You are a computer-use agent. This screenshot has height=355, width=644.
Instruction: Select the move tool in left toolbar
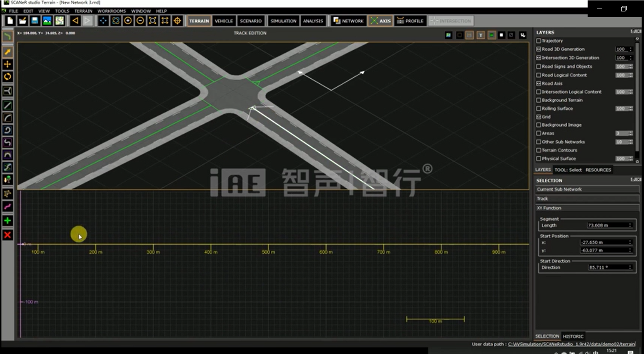click(x=7, y=64)
